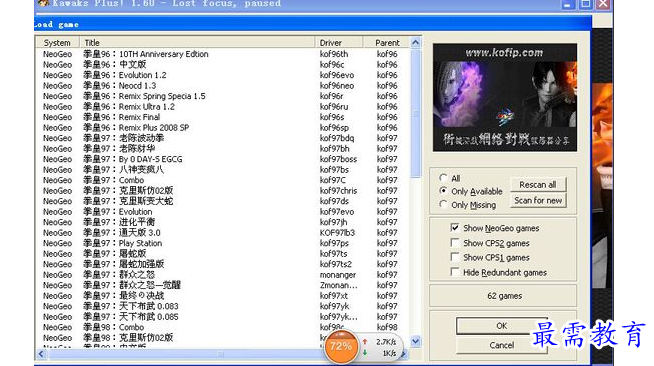Viewport: 654px width, 366px height.
Task: Select 拳皇96：10TH Anniversary Edtion row
Action: click(222, 54)
